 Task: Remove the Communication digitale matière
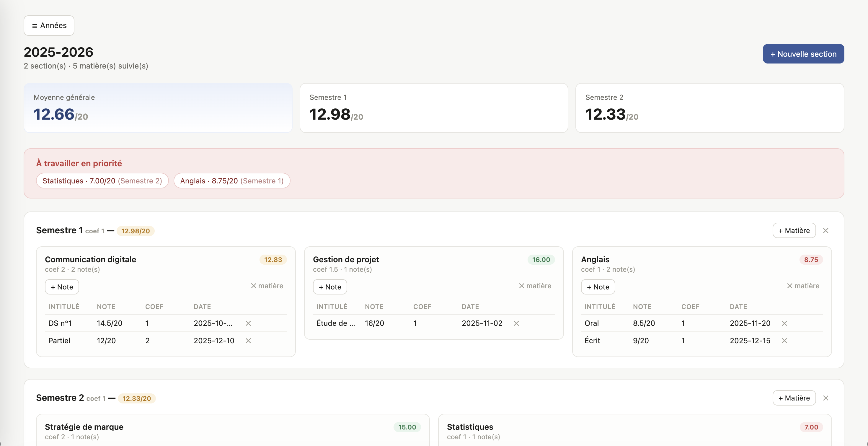click(x=267, y=286)
